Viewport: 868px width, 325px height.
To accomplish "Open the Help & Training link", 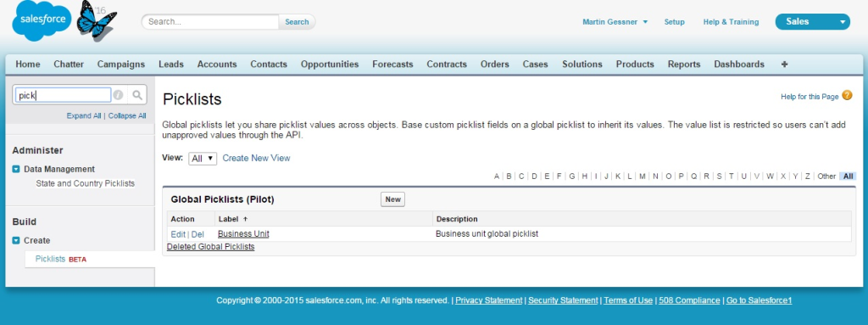I will point(731,22).
